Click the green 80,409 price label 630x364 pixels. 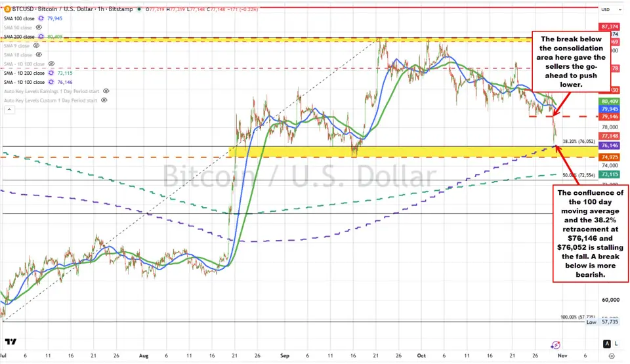pos(610,101)
